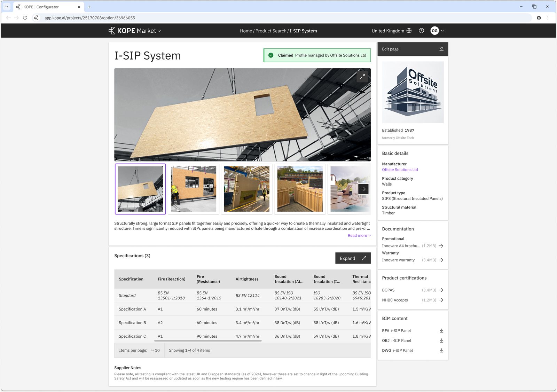Click the BOPAS certification name
This screenshot has width=557, height=392.
pos(388,290)
